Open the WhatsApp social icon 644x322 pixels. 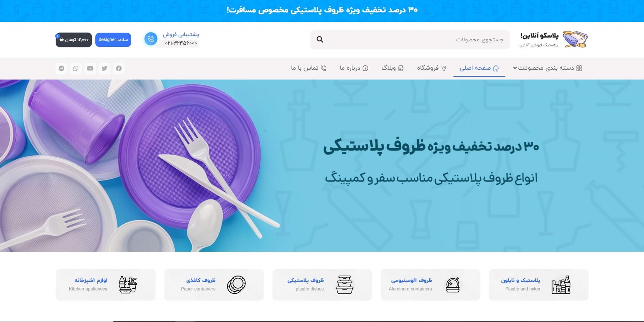pos(76,68)
